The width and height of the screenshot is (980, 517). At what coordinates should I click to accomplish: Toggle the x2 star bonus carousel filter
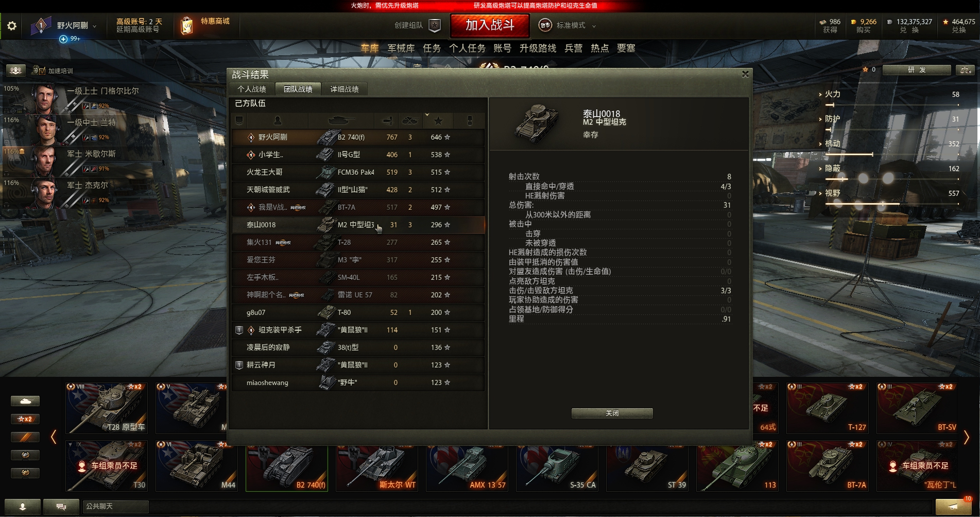click(25, 419)
